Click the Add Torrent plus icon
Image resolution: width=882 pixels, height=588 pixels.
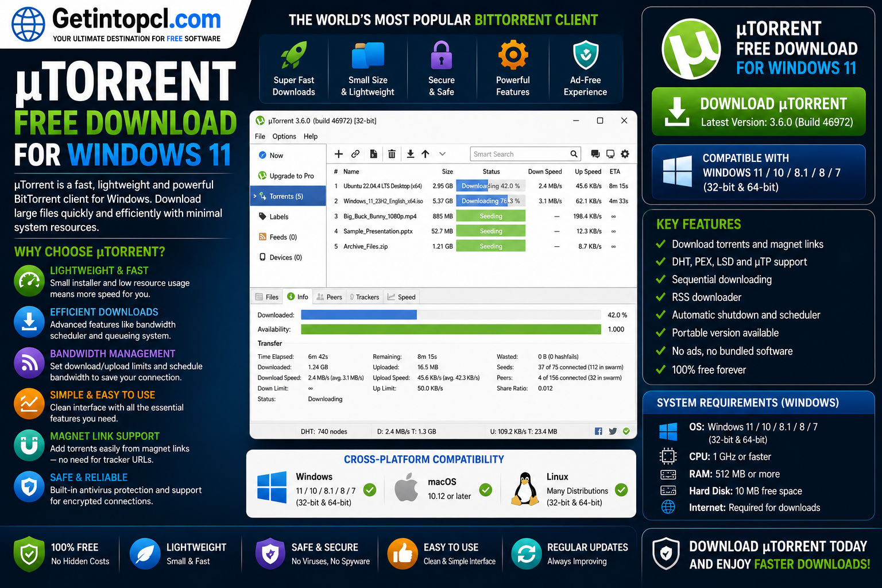tap(339, 154)
